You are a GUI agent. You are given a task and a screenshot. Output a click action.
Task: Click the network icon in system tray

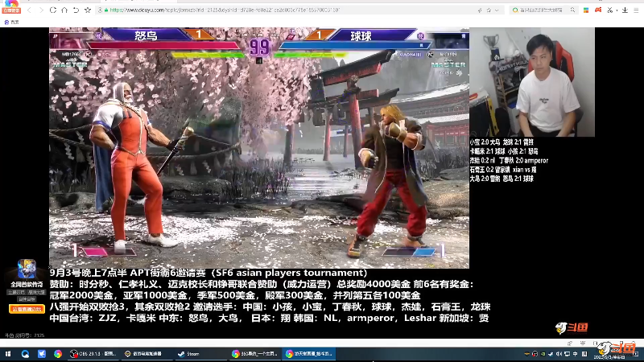pyautogui.click(x=568, y=354)
